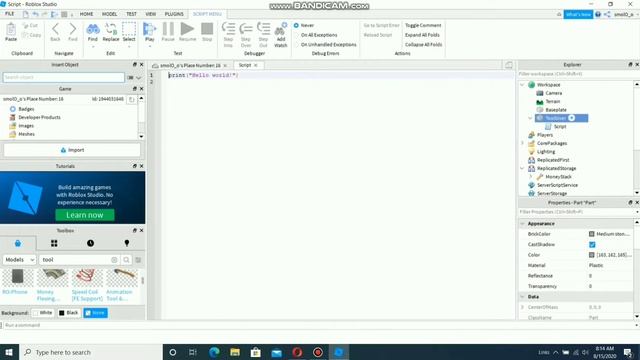The width and height of the screenshot is (640, 360).
Task: Click the Search object input field
Action: click(63, 77)
